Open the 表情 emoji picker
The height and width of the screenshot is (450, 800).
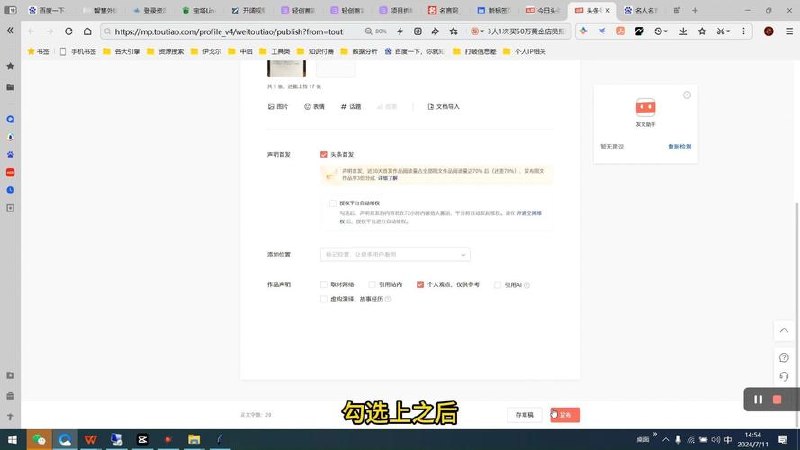314,107
